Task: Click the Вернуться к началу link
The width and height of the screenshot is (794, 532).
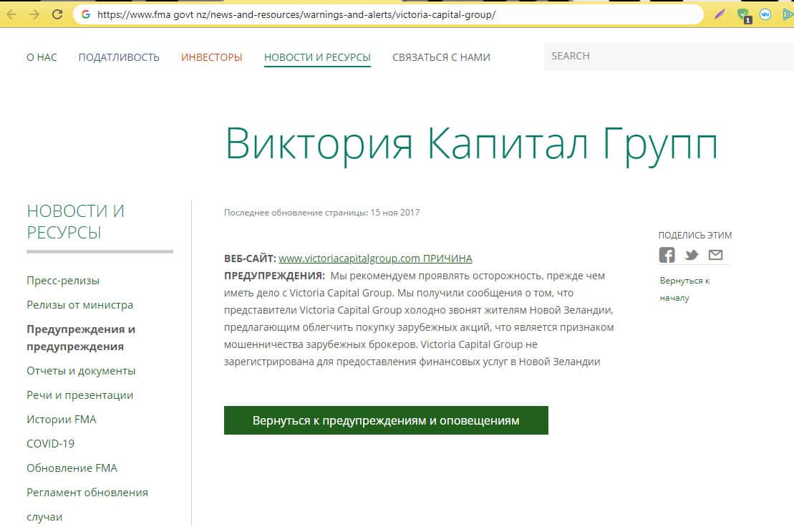Action: pyautogui.click(x=684, y=289)
